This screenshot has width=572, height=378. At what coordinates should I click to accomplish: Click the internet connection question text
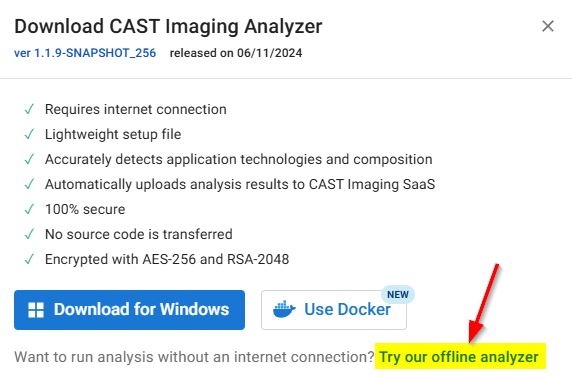point(194,357)
